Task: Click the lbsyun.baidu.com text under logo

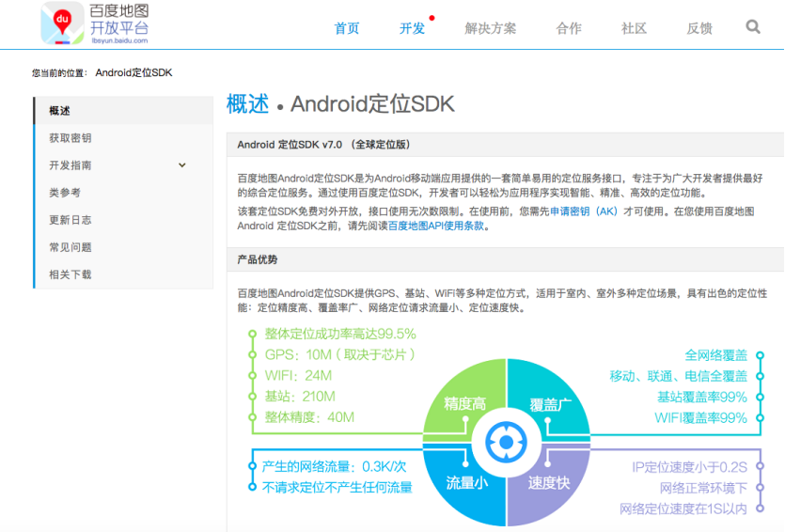Action: click(x=119, y=40)
